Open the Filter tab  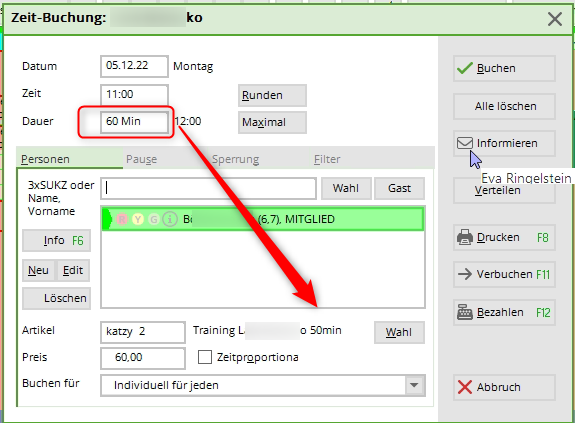327,159
